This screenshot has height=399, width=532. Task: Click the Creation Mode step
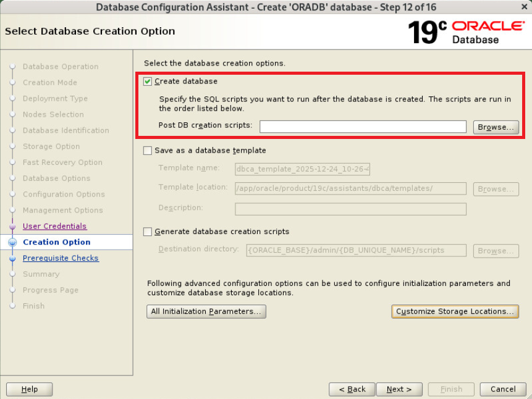pos(50,82)
